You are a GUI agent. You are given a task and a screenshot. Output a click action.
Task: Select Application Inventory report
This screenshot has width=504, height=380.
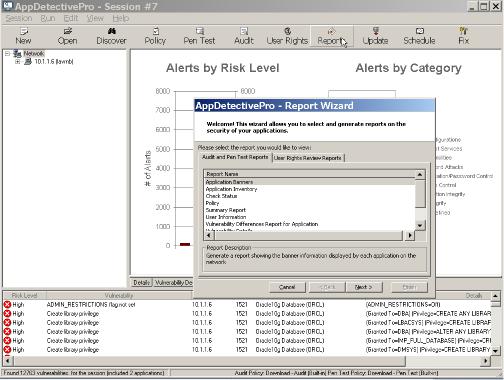pyautogui.click(x=310, y=189)
